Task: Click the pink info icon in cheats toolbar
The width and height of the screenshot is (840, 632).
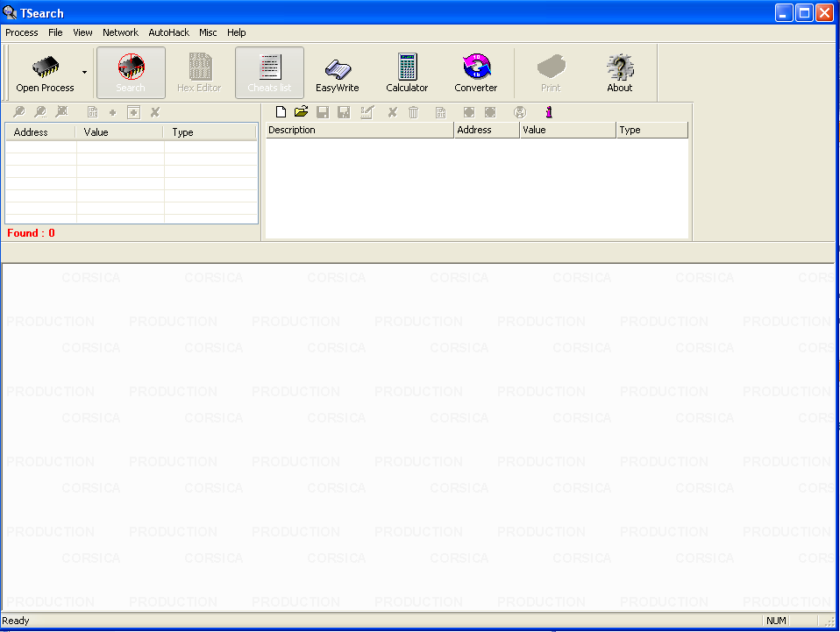Action: coord(549,112)
